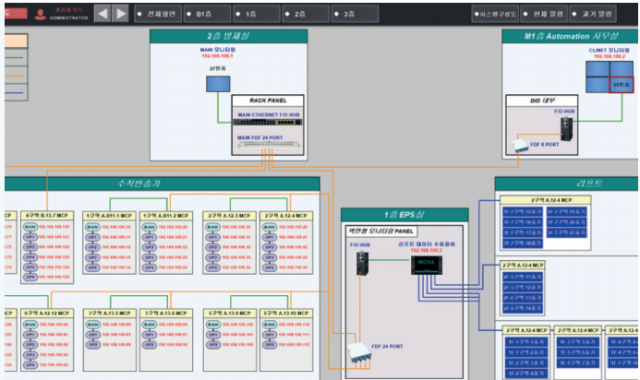Viewport: 640px width, 380px height.
Task: Open the 현재 알람 list
Action: (544, 14)
